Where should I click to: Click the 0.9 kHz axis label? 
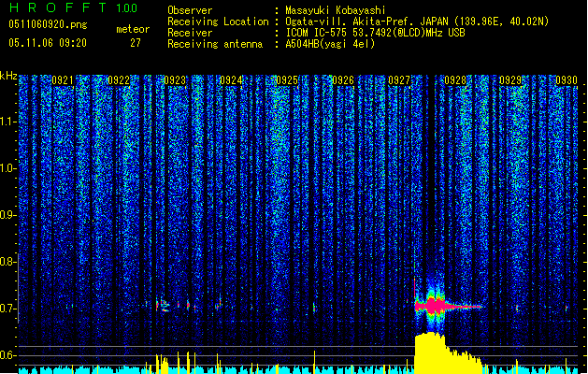7,214
